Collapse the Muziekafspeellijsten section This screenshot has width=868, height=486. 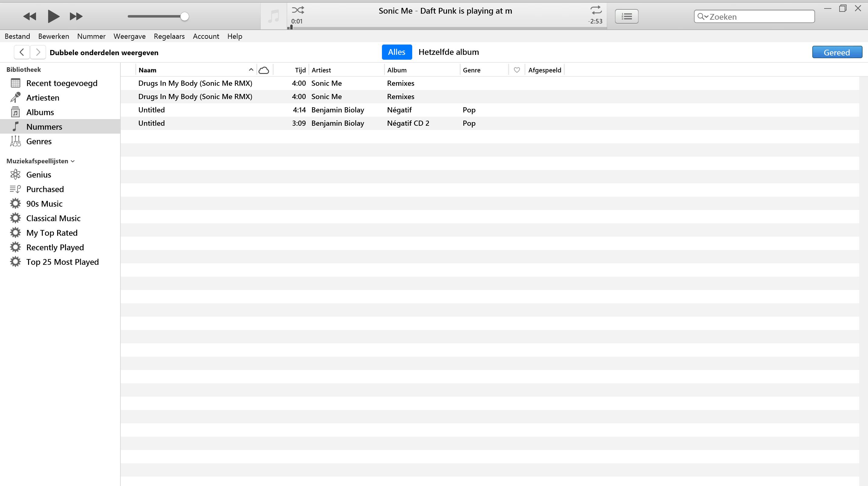click(x=73, y=161)
